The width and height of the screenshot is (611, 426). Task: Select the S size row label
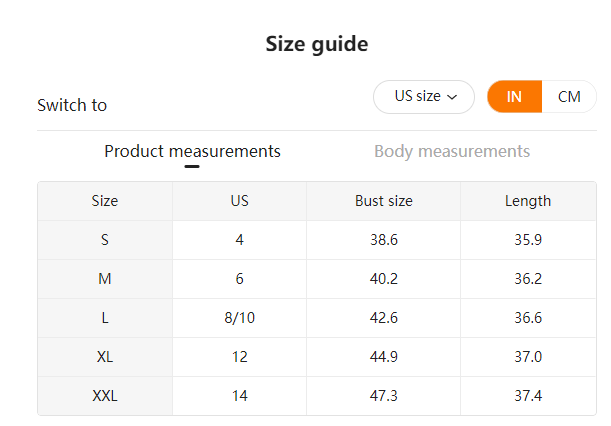(105, 240)
